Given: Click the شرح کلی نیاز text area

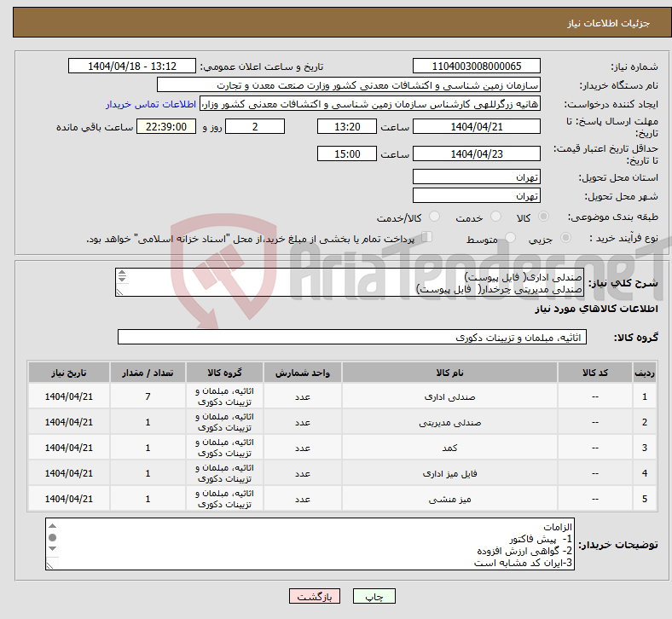Looking at the screenshot, I should [x=350, y=283].
